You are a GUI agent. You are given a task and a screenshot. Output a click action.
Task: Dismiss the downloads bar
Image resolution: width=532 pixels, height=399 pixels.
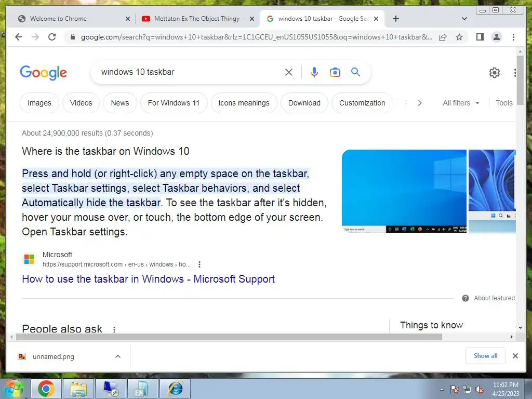515,356
